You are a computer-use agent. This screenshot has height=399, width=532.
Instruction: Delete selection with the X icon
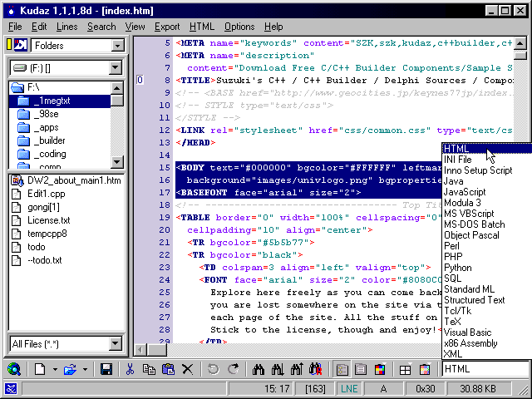pos(187,369)
